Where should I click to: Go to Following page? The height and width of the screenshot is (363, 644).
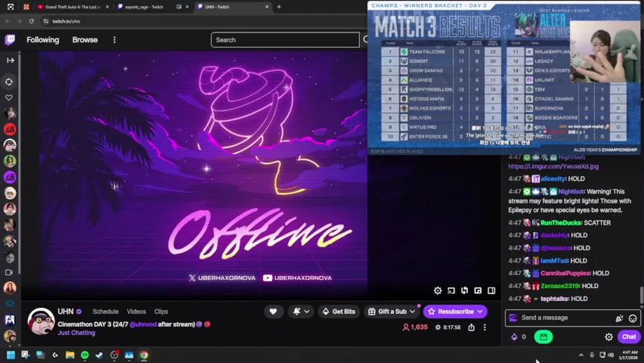(43, 40)
